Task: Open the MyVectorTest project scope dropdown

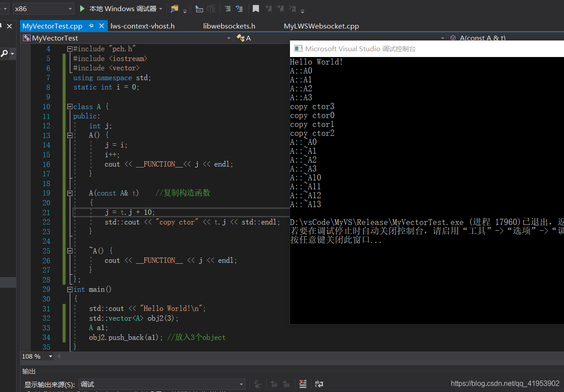Action: click(x=127, y=38)
